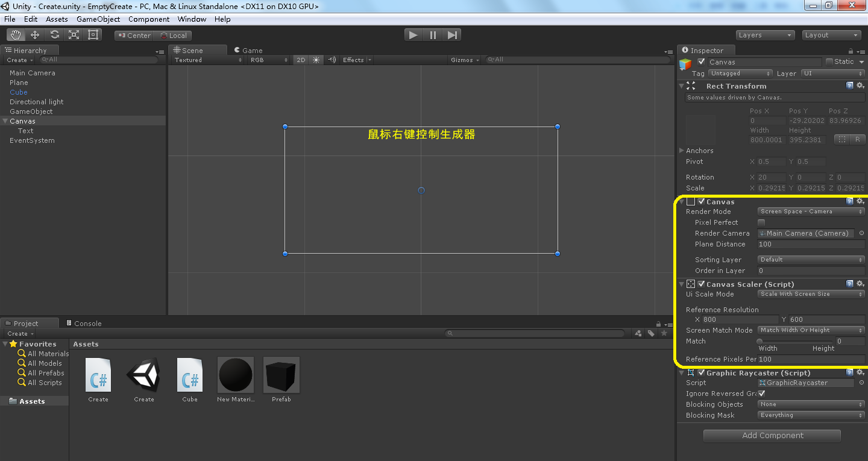Open the Render Mode dropdown
The image size is (868, 461).
click(x=811, y=211)
